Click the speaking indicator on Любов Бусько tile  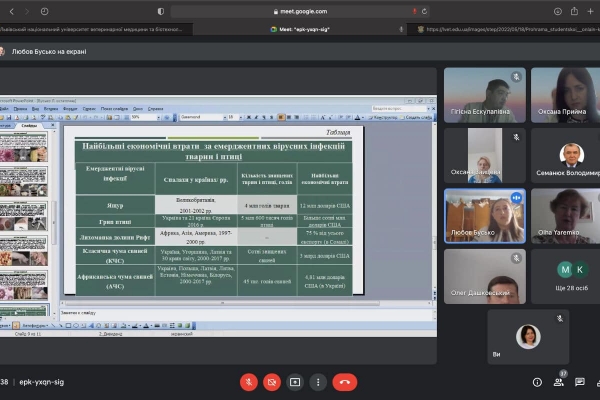tap(516, 198)
